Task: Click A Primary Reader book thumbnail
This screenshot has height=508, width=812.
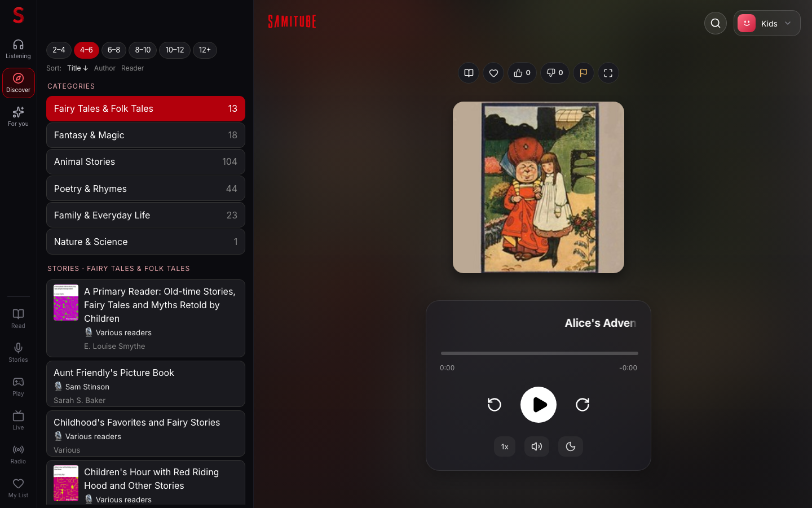Action: pos(66,303)
